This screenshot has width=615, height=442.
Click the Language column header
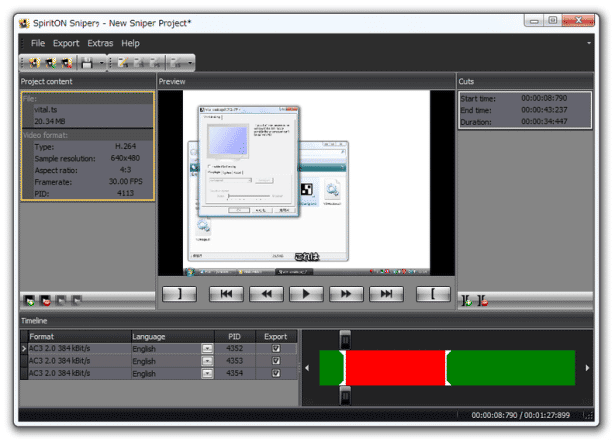click(x=173, y=337)
